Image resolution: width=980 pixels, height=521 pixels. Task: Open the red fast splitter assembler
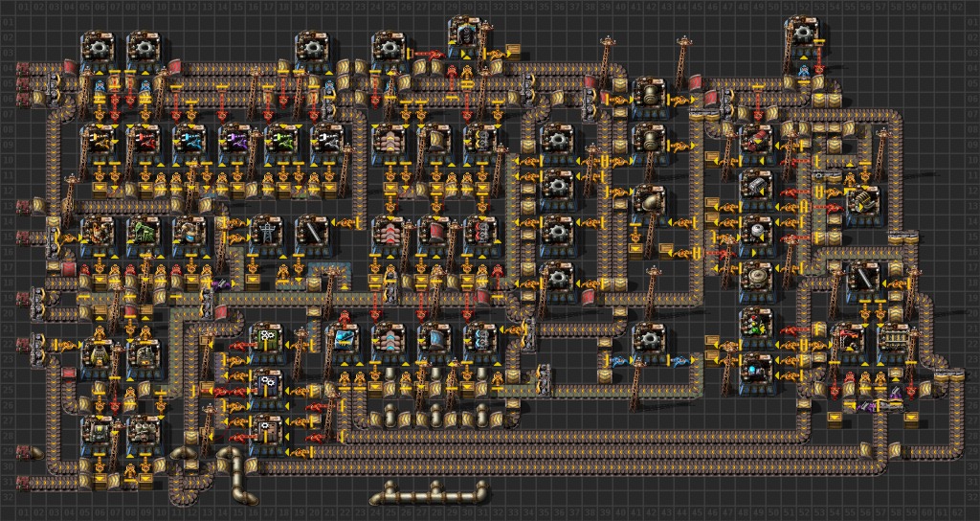(x=481, y=237)
